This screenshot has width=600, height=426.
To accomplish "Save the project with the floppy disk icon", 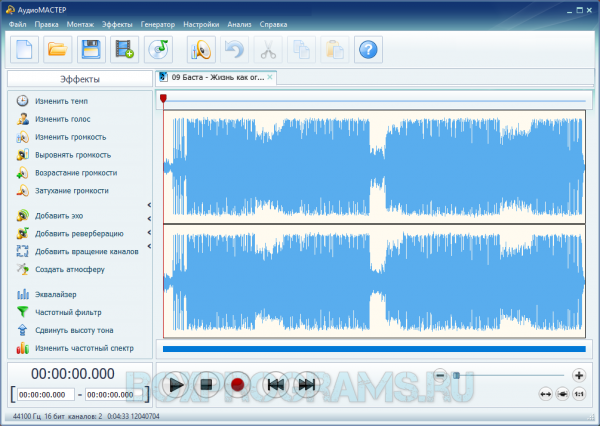I will 91,50.
